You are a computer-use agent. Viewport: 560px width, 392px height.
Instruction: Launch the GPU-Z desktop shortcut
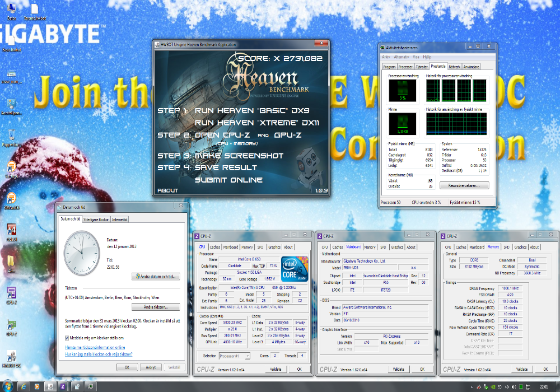[x=11, y=326]
